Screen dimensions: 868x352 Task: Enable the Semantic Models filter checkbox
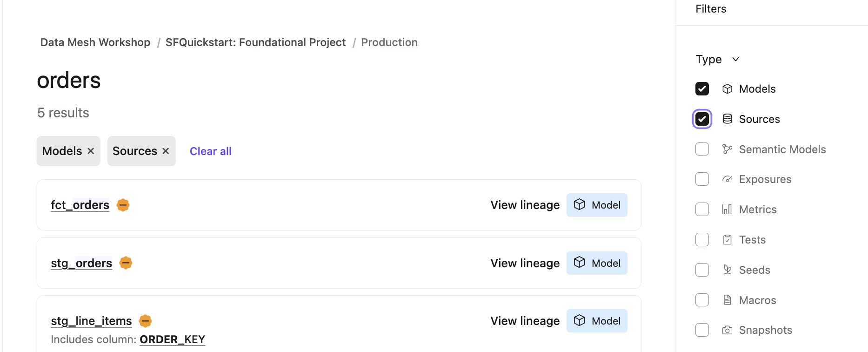702,149
